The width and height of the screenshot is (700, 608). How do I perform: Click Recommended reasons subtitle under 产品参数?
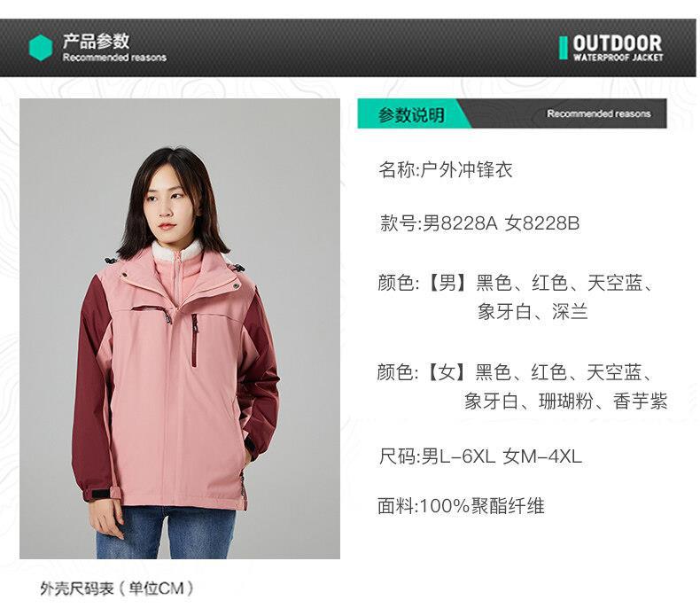click(114, 57)
